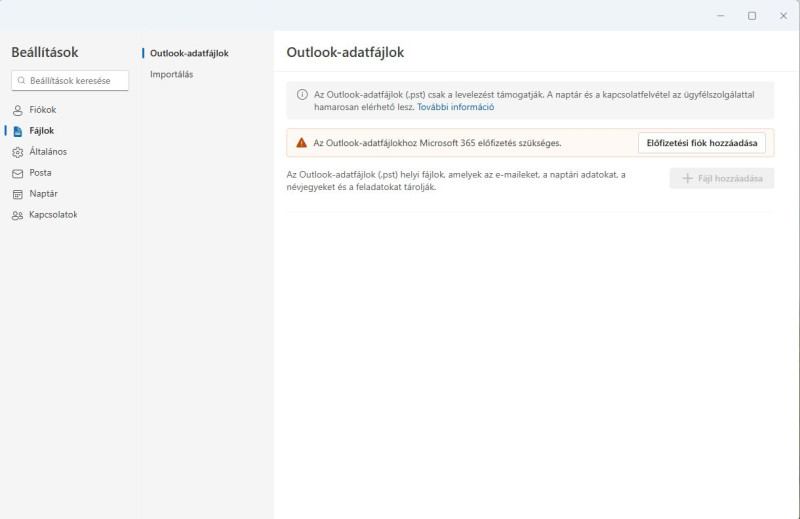Click Előfizetési fiók hozzáadása button
This screenshot has width=800, height=519.
tap(702, 143)
